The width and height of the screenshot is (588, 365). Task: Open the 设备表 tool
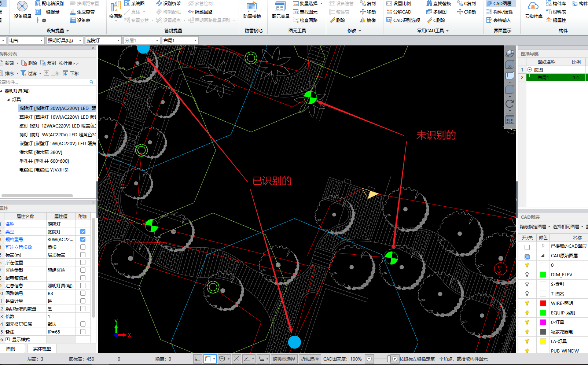click(80, 20)
